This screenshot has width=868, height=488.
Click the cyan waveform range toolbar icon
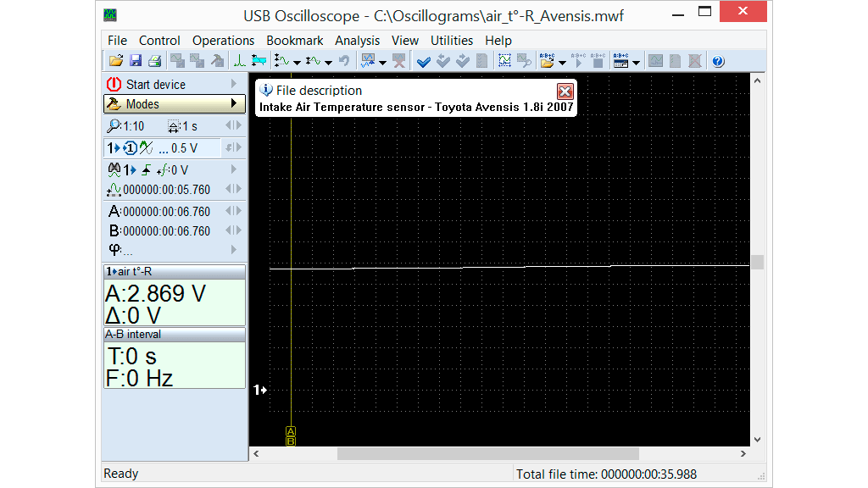[259, 61]
